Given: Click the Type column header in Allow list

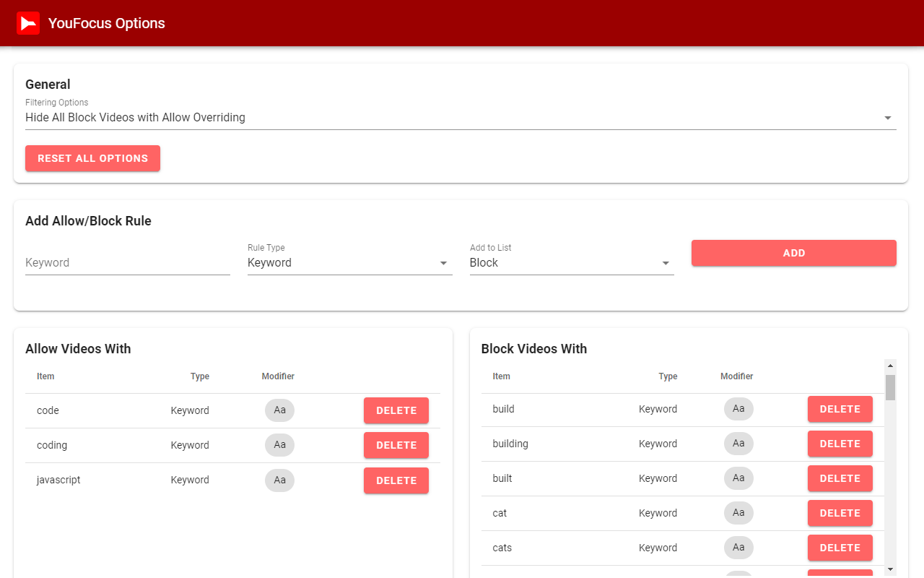Looking at the screenshot, I should tap(200, 376).
